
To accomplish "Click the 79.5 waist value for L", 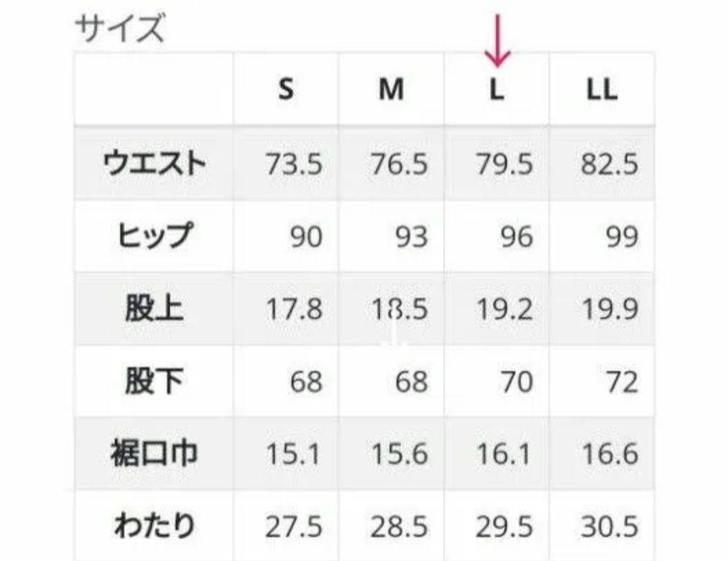I will 504,164.
